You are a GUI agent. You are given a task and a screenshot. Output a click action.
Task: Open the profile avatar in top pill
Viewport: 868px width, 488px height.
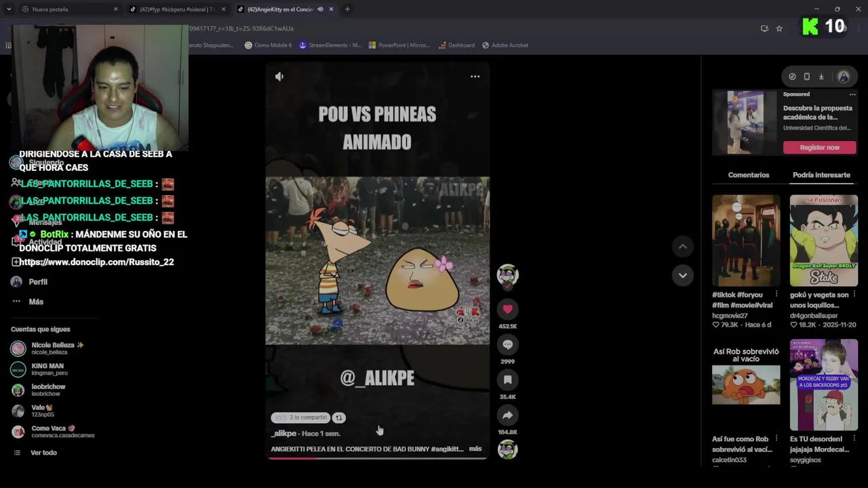pyautogui.click(x=844, y=77)
